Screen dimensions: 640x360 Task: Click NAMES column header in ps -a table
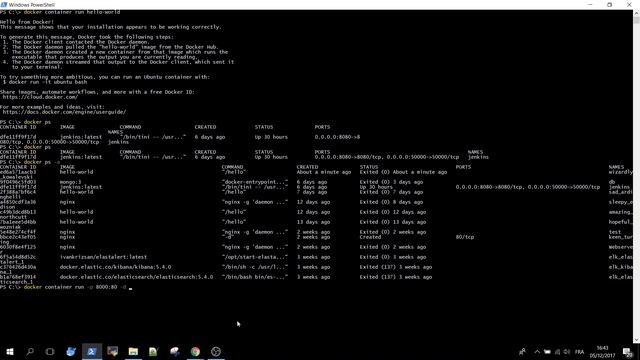coord(616,167)
